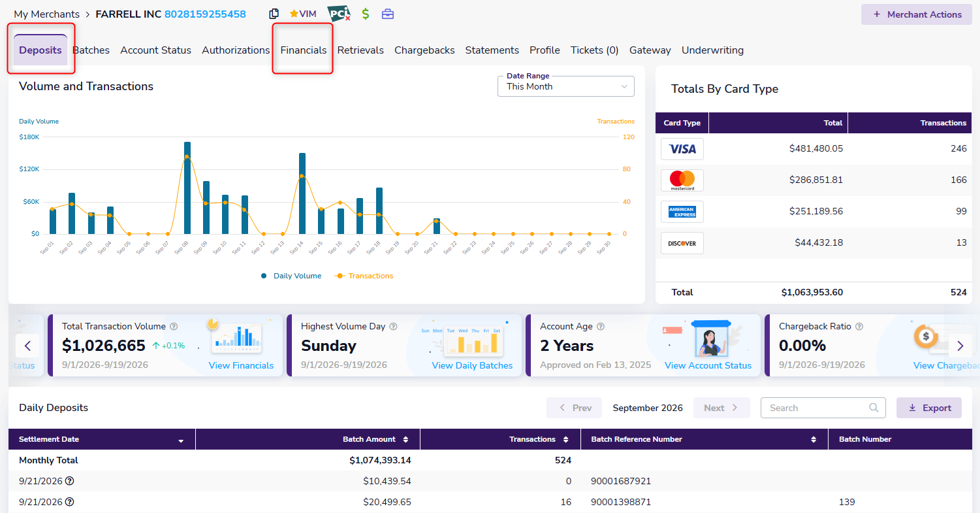Click the help icon on the $20,499.65 deposit row
The height and width of the screenshot is (513, 980).
point(69,502)
